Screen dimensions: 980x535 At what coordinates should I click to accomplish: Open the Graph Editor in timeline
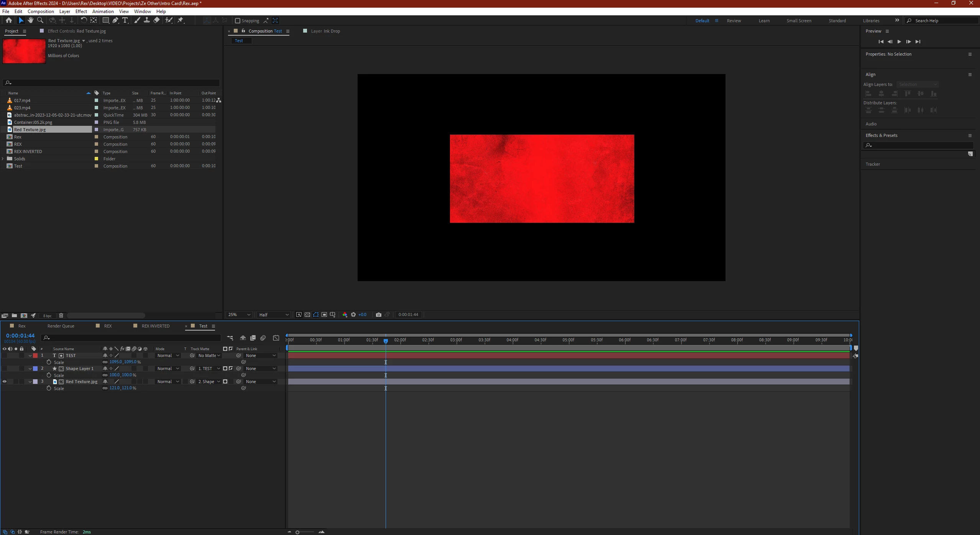276,338
